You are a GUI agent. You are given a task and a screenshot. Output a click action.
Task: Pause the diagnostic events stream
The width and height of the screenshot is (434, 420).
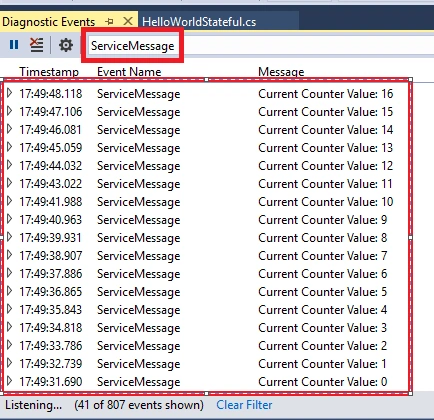(x=14, y=45)
